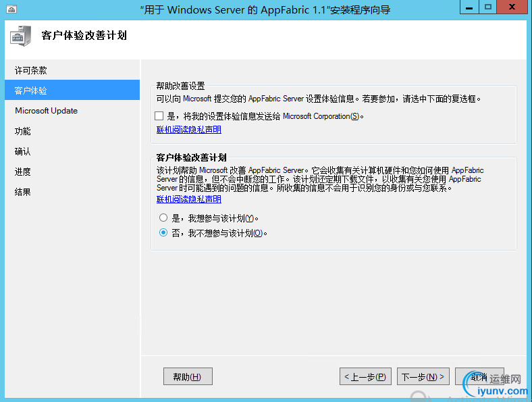Click the 帮助(H) button
Viewport: 532px width, 402px height.
click(x=188, y=376)
